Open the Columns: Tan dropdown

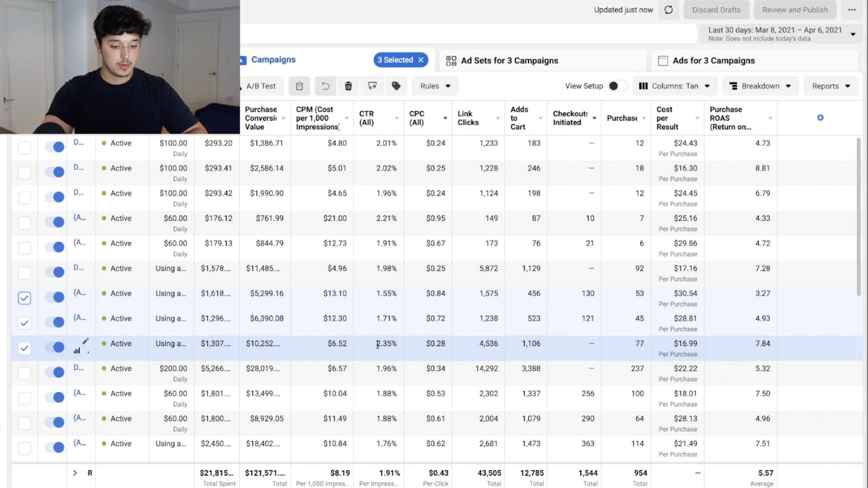[675, 86]
